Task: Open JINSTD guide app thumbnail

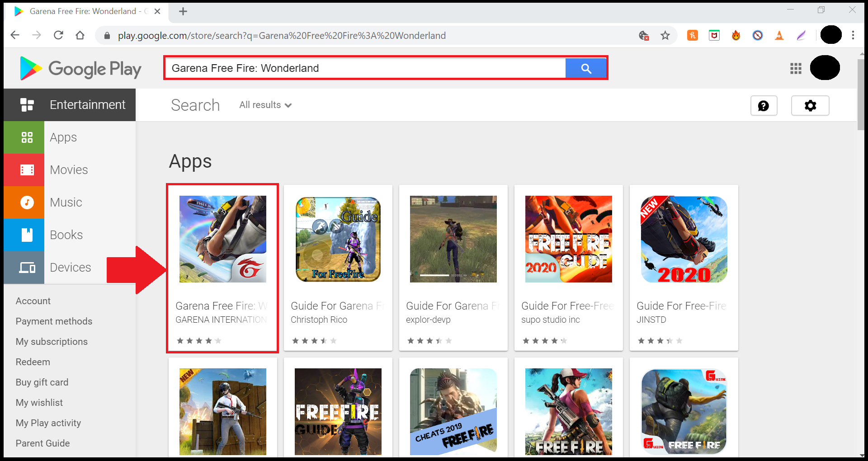Action: pos(684,239)
